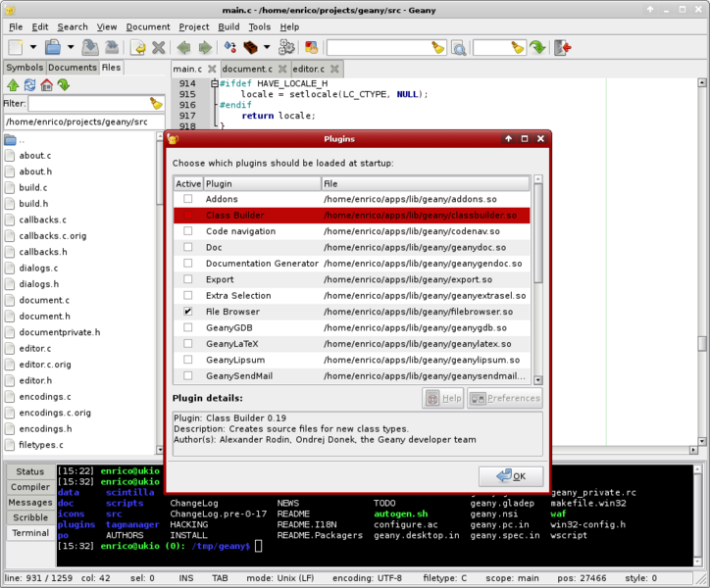Image resolution: width=710 pixels, height=588 pixels.
Task: Enable the GeanyLaTeX plugin checkbox
Action: point(187,344)
